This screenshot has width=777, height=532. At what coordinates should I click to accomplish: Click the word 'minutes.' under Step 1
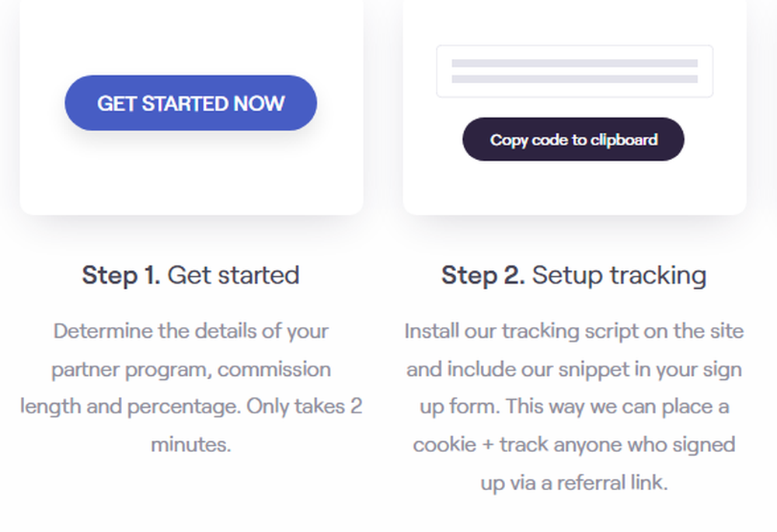point(191,445)
